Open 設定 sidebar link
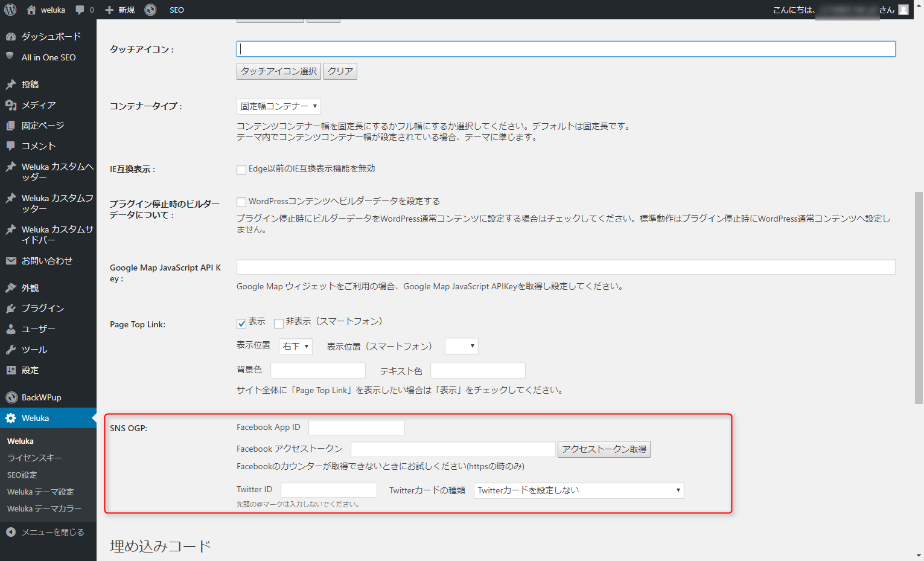 [30, 370]
